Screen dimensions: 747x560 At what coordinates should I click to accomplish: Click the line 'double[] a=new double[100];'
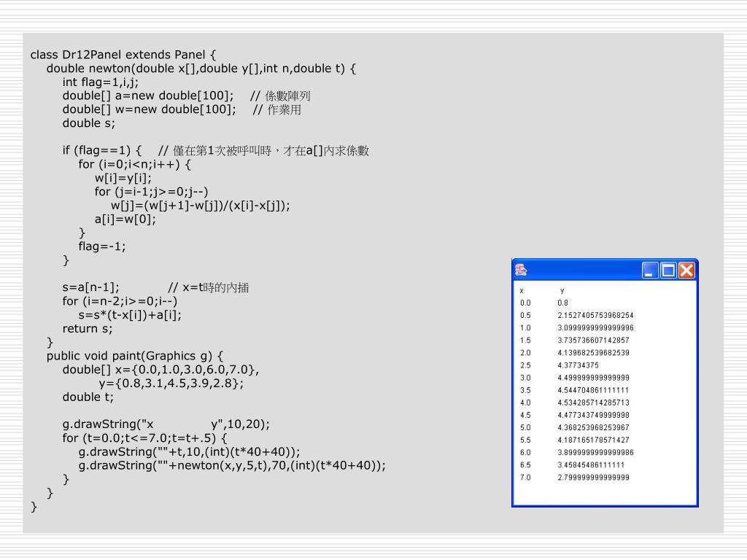tap(148, 96)
